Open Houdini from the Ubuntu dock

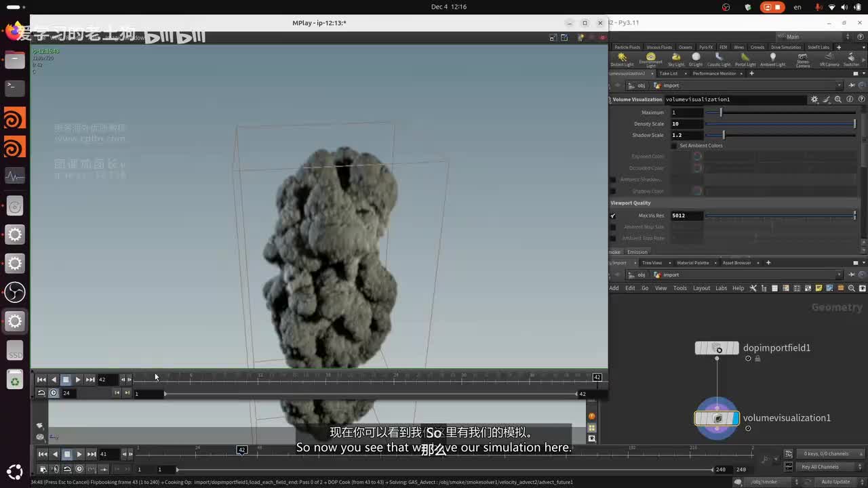click(14, 119)
